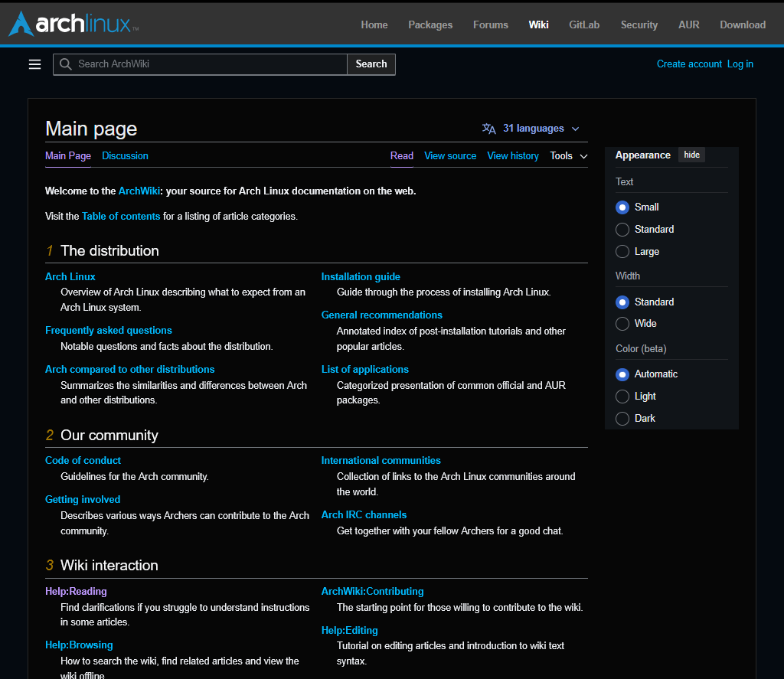Click the Arch Linux logo
Screen dimensions: 784x679
(x=73, y=24)
